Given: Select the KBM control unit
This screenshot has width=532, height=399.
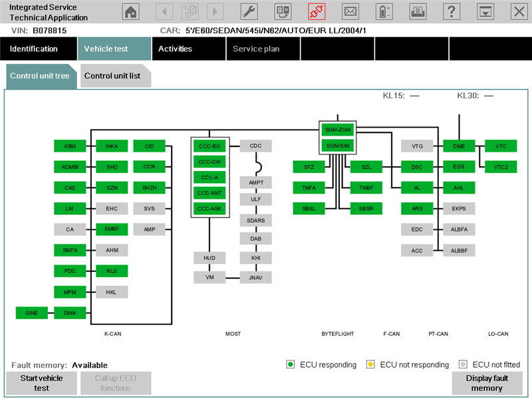Looking at the screenshot, I should [70, 146].
